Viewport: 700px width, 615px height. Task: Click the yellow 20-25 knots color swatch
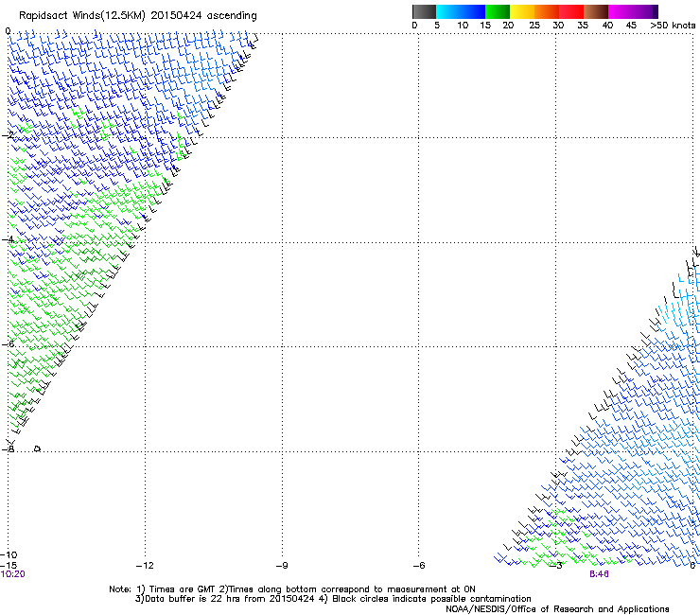(x=522, y=11)
